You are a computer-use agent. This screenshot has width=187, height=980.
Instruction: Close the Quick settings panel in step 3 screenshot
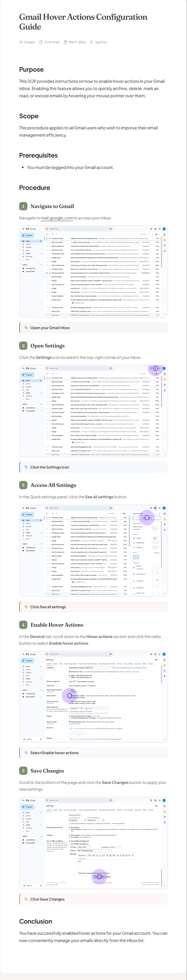160,514
